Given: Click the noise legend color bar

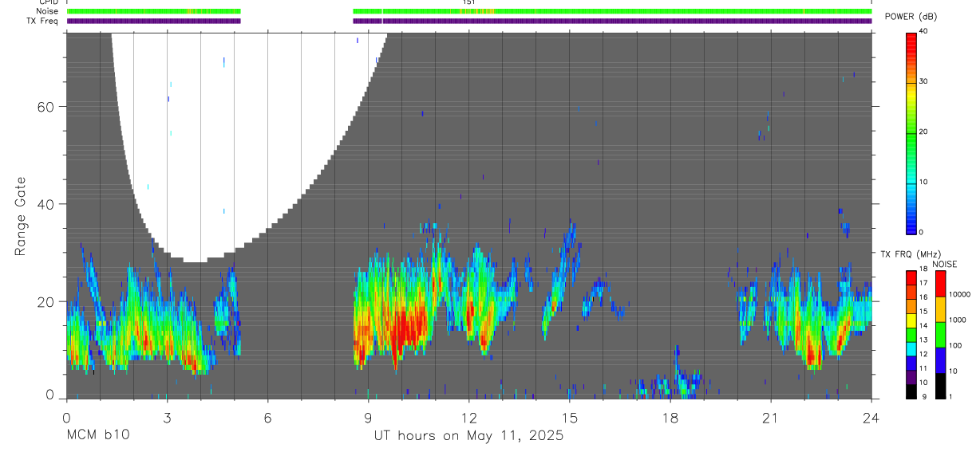Looking at the screenshot, I should point(940,334).
